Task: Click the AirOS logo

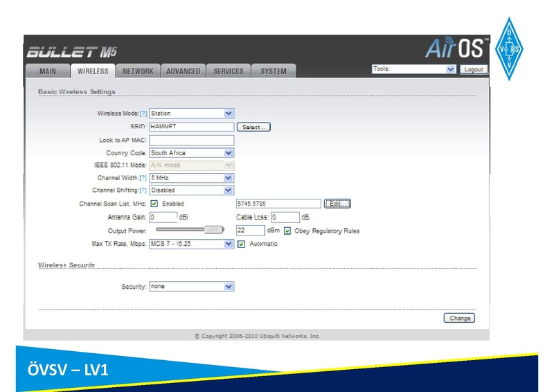Action: [456, 48]
